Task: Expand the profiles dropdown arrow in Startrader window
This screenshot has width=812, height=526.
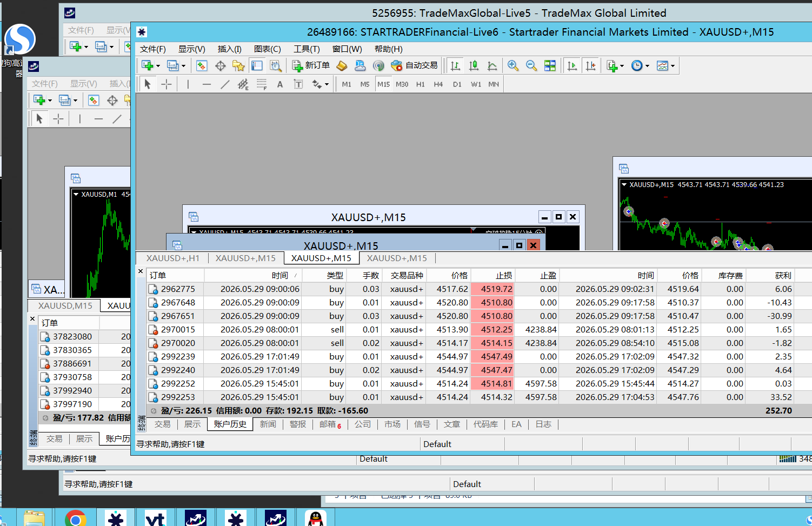Action: [x=183, y=66]
